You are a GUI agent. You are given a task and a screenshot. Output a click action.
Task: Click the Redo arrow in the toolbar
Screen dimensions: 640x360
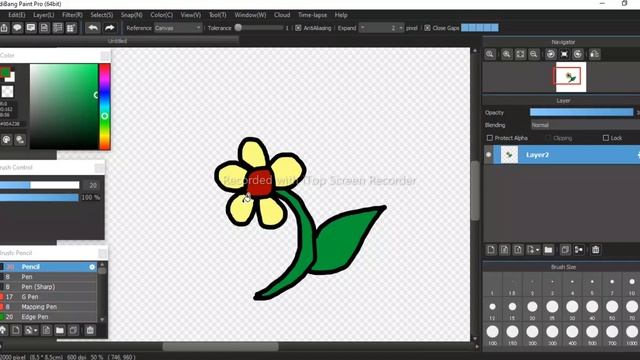[109, 28]
